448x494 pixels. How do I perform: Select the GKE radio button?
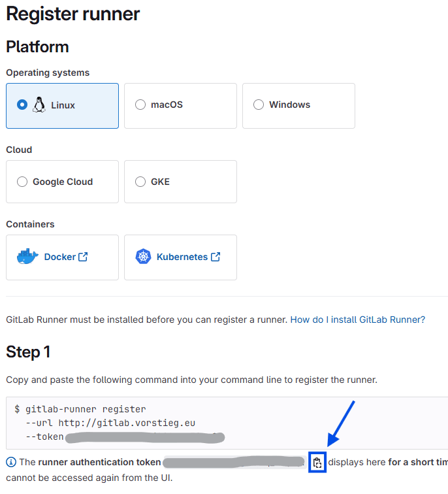[140, 182]
